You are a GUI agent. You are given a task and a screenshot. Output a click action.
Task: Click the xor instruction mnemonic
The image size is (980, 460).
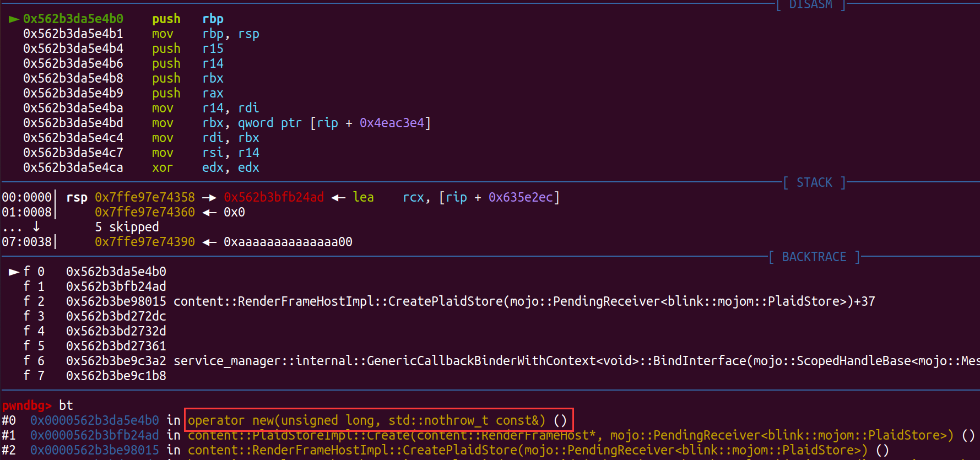click(x=163, y=167)
